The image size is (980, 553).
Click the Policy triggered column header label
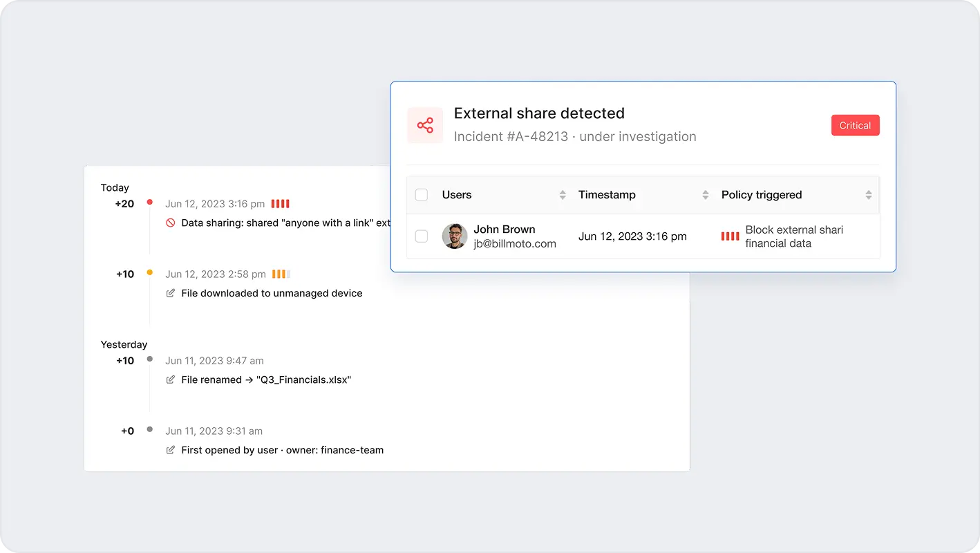tap(762, 195)
